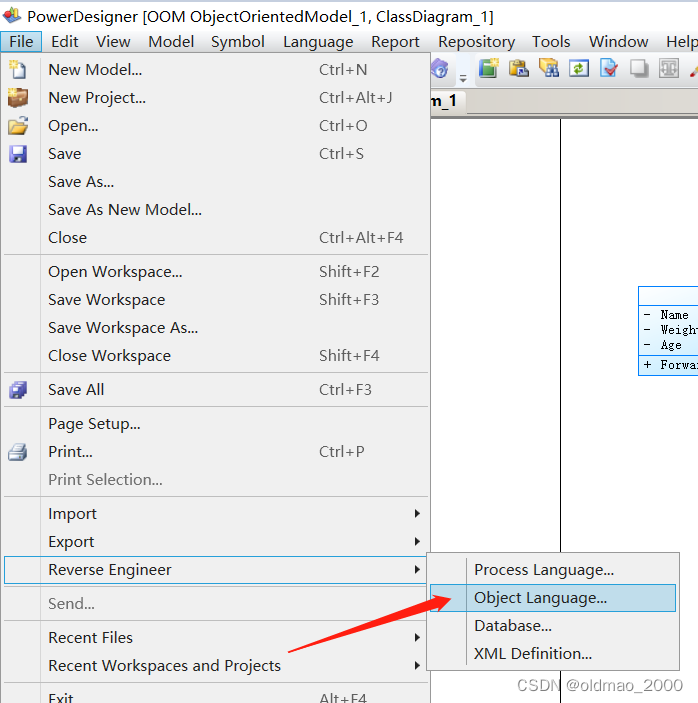Click the Save floppy disk icon
Viewport: 698px width, 703px height.
coord(18,154)
